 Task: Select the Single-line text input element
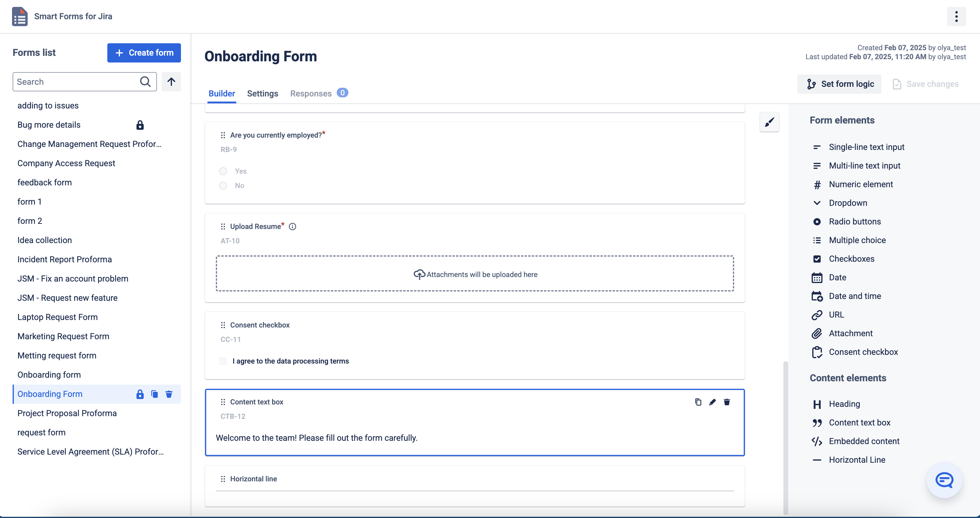[867, 147]
